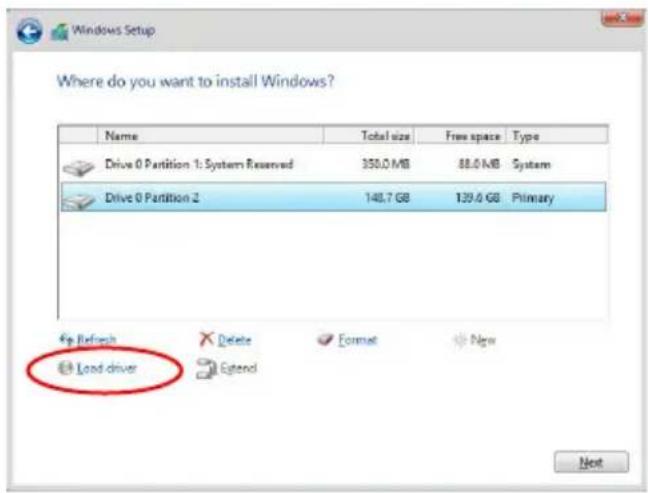Click the Extend partition icon
The width and height of the screenshot is (648, 493).
coord(206,369)
